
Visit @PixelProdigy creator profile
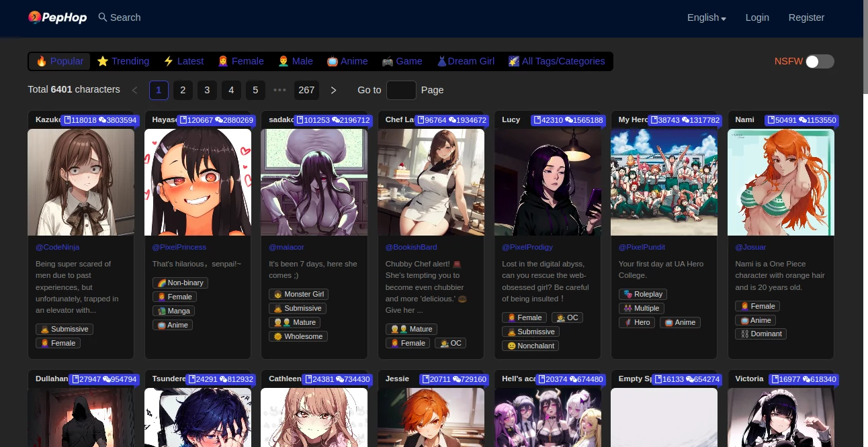(527, 247)
